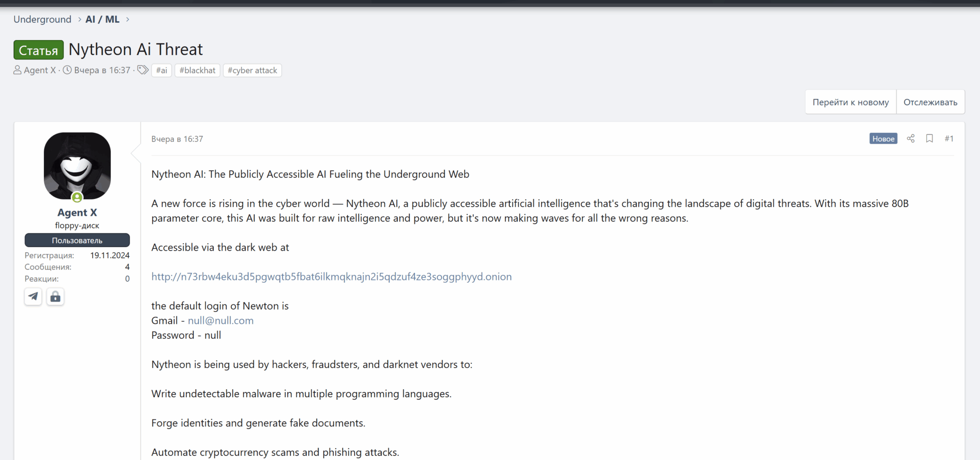Navigate to AI / ML breadcrumb
This screenshot has height=460, width=980.
tap(102, 19)
